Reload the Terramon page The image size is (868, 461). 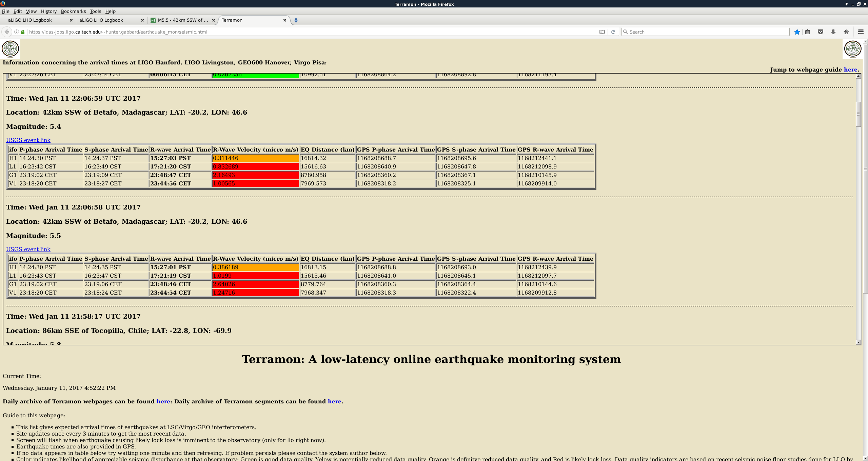(x=613, y=32)
